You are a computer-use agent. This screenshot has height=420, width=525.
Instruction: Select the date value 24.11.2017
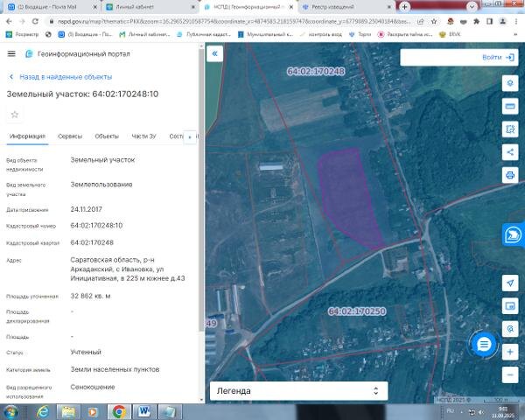coord(86,209)
